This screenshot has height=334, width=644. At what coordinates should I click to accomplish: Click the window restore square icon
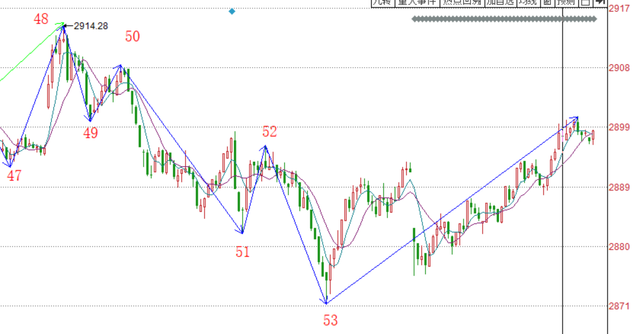coord(585,3)
